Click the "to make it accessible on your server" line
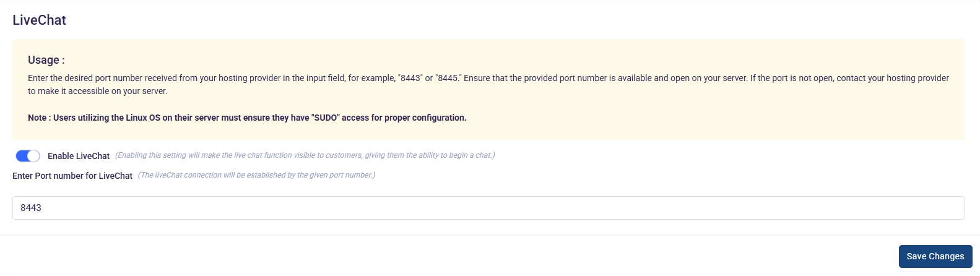 coord(98,91)
